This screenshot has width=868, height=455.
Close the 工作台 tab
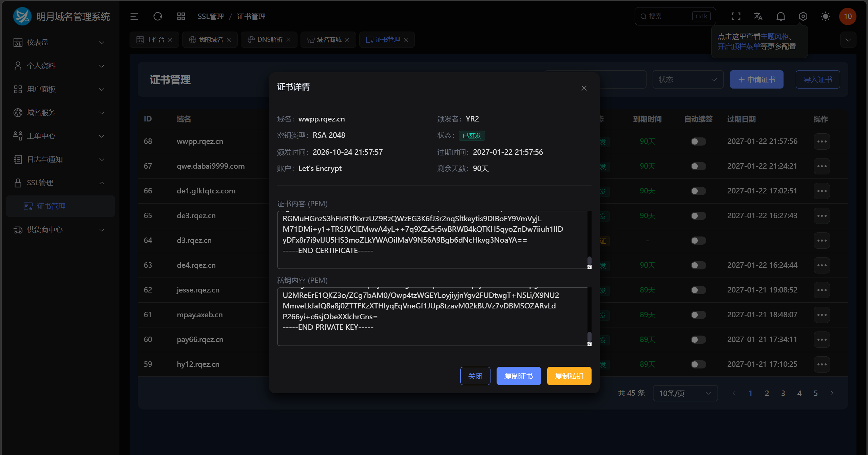170,40
